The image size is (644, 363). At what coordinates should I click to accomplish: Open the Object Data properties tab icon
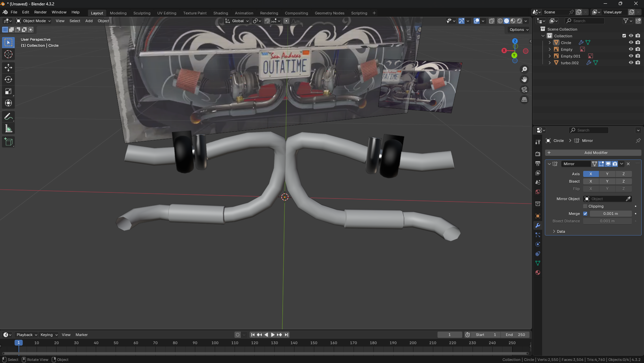click(x=538, y=263)
